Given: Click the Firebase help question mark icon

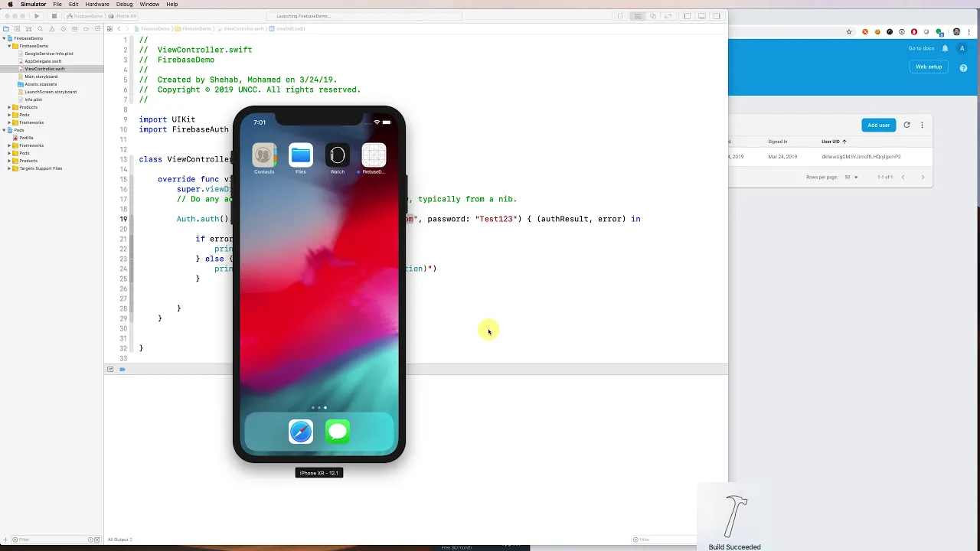Looking at the screenshot, I should pos(964,67).
